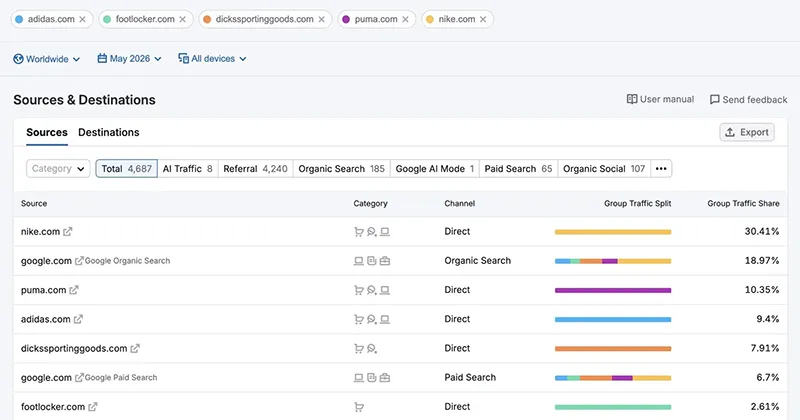The image size is (800, 420).
Task: Click newspaper category icon in Paid Search row
Action: [x=372, y=378]
